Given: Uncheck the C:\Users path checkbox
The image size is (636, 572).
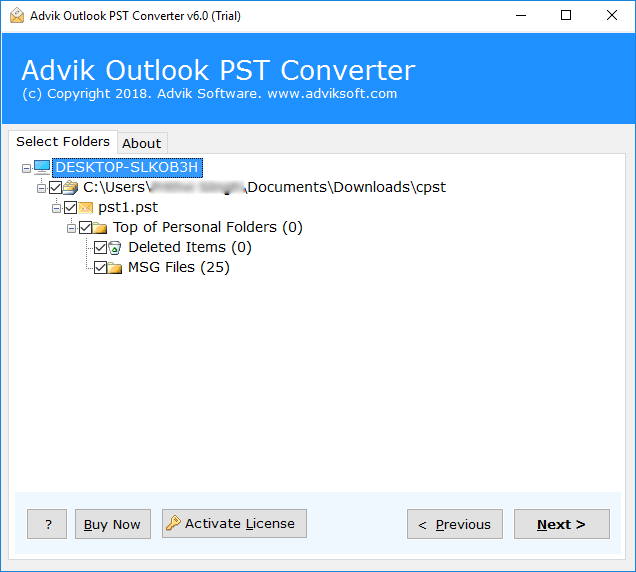Looking at the screenshot, I should click(x=56, y=187).
